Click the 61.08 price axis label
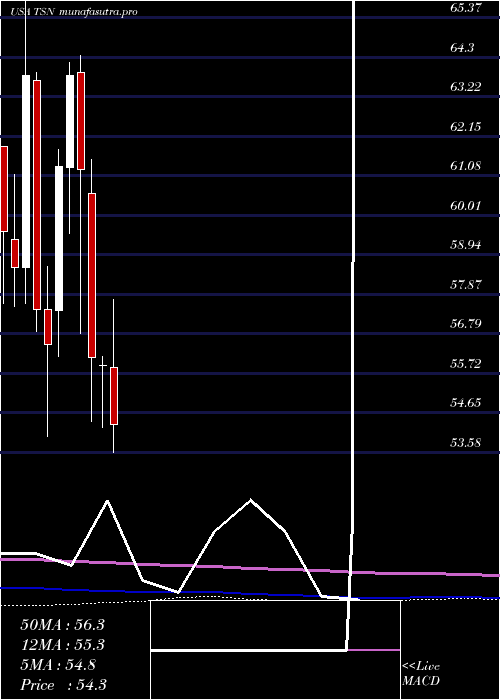 466,166
